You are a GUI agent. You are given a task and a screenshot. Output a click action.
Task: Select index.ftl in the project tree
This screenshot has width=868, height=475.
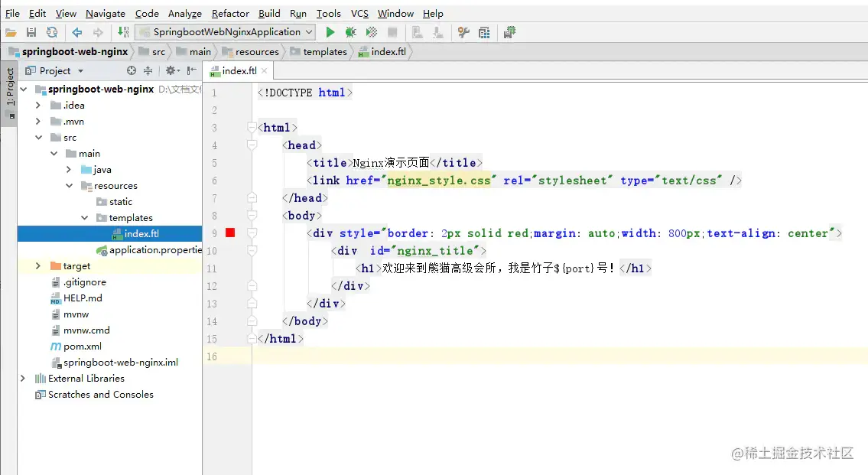tap(109, 233)
